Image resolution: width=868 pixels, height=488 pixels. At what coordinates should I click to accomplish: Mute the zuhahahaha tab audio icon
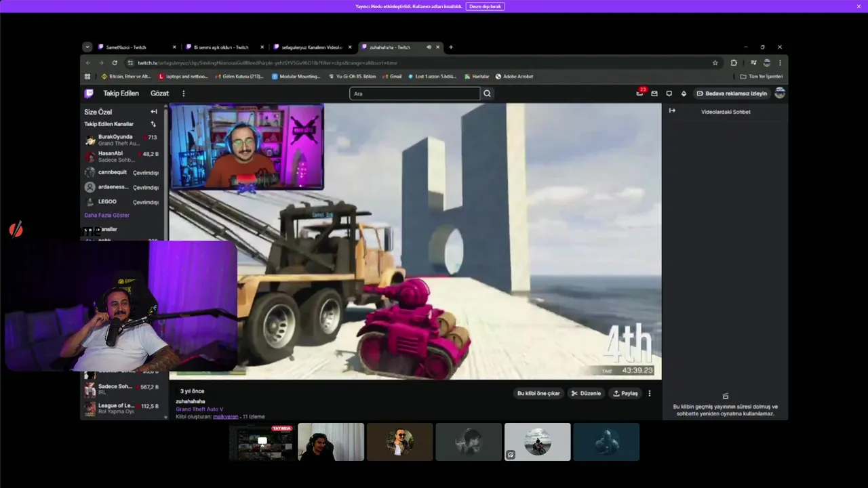tap(429, 47)
